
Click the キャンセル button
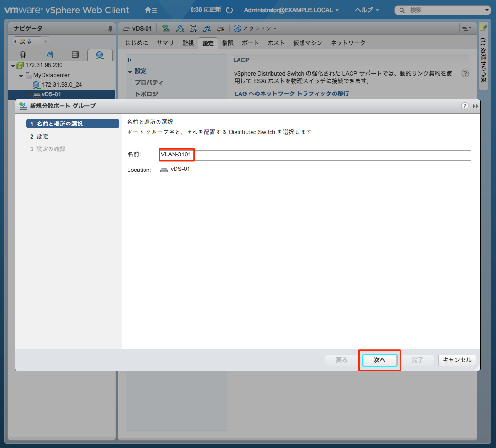coord(457,360)
